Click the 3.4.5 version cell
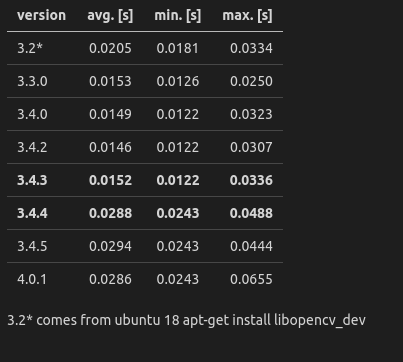 (32, 246)
